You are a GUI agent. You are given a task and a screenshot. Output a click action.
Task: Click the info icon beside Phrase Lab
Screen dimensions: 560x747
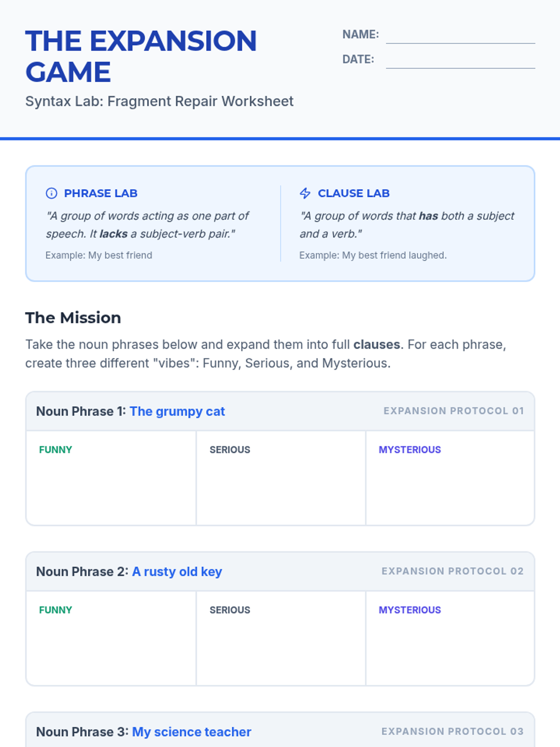pyautogui.click(x=51, y=193)
